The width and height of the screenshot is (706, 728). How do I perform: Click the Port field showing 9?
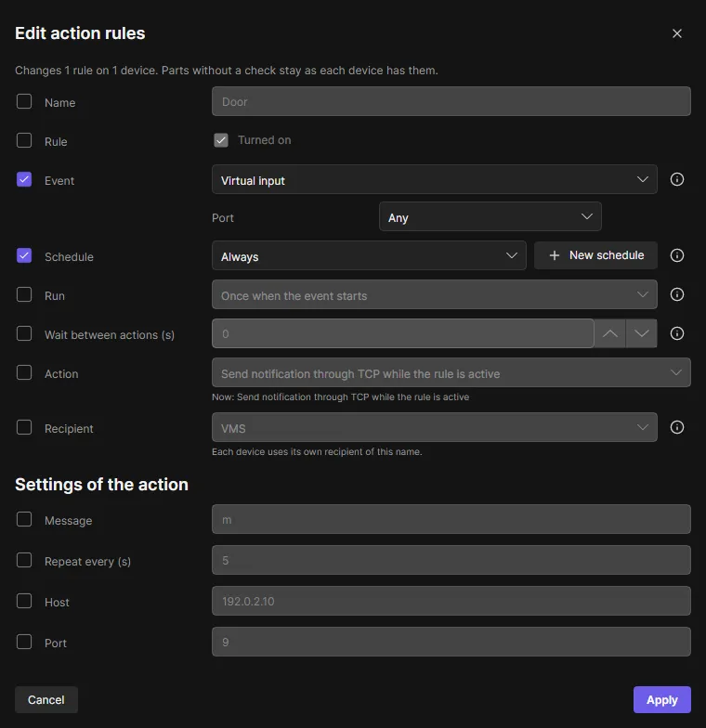[x=451, y=642]
